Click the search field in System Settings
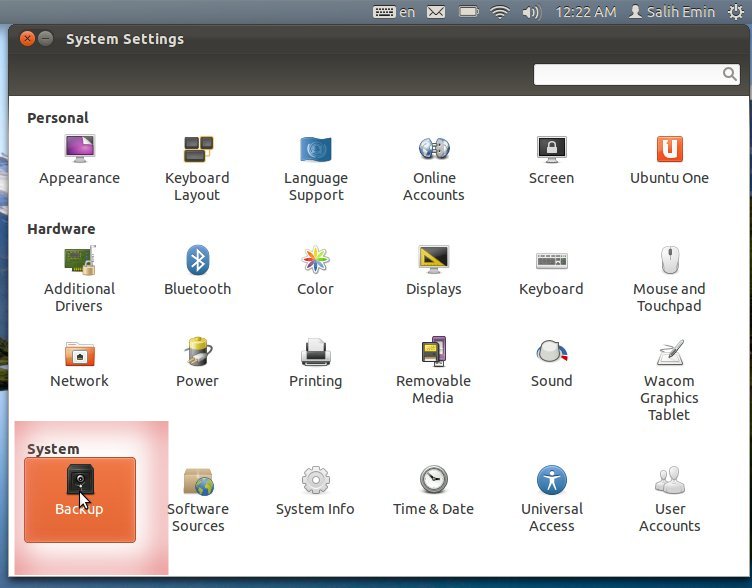Viewport: 752px width, 588px height. (x=628, y=75)
